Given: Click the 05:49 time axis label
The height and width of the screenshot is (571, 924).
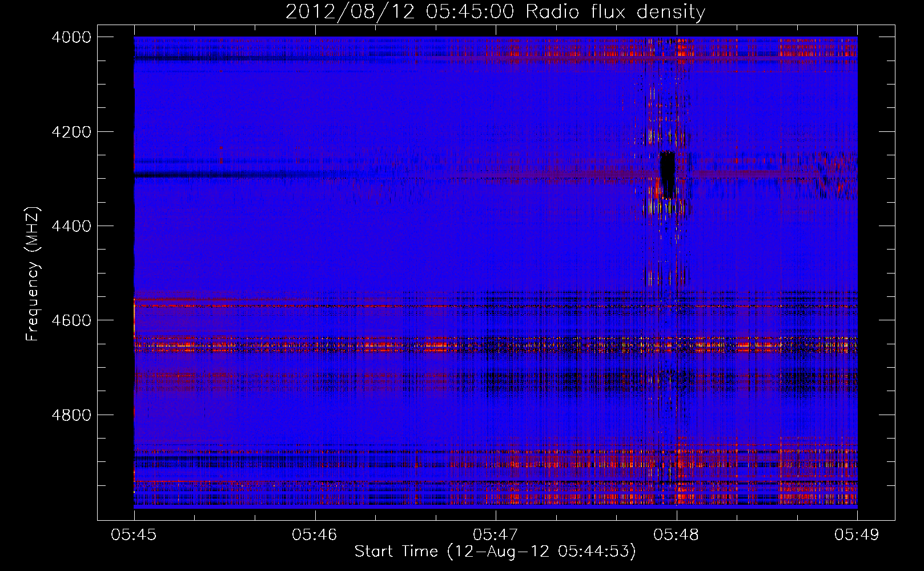Looking at the screenshot, I should [x=857, y=534].
